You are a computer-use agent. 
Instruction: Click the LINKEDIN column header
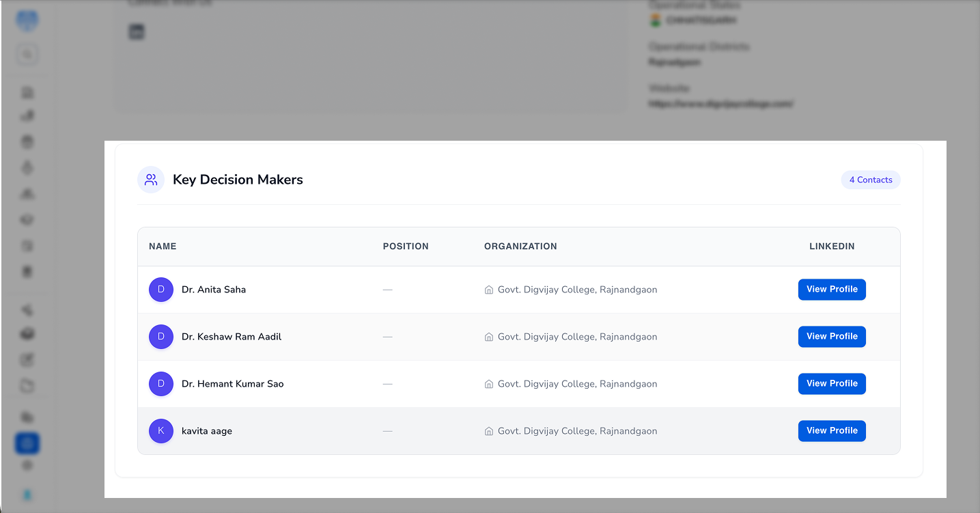832,246
